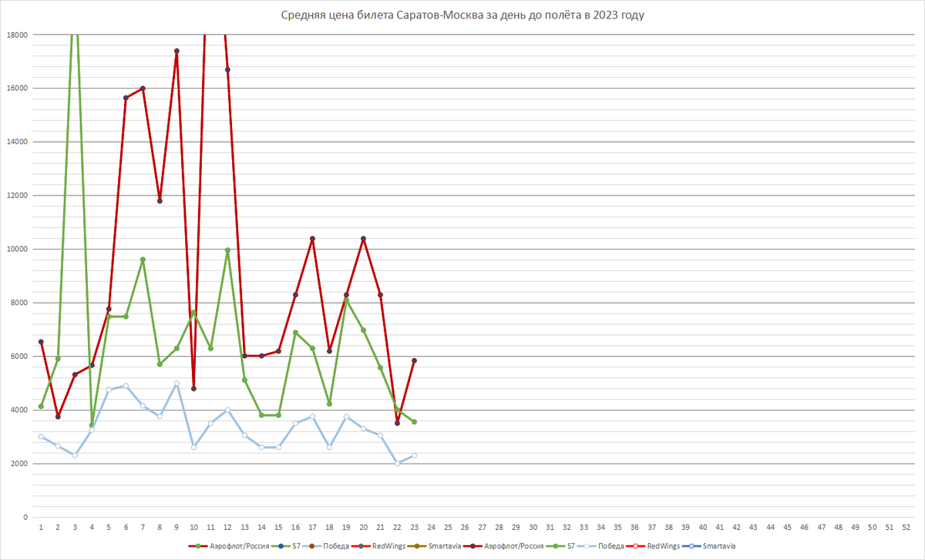This screenshot has height=560, width=925.
Task: Select green S7 data point at week 7
Action: pyautogui.click(x=143, y=260)
